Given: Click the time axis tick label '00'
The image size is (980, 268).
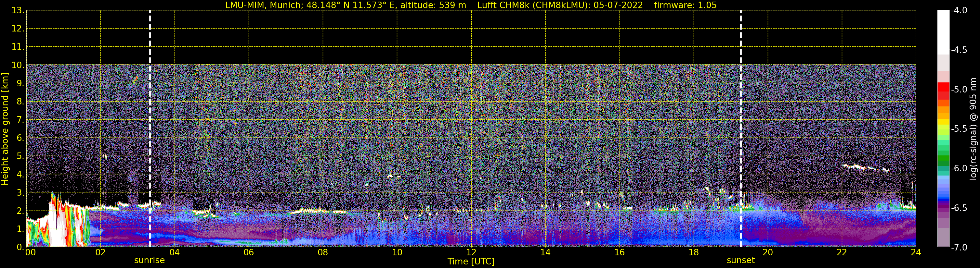Looking at the screenshot, I should (31, 252).
